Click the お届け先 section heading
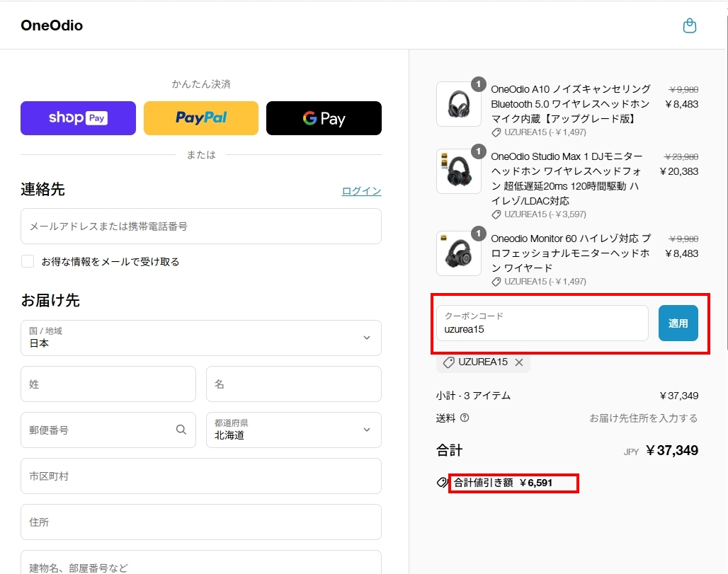 coord(50,300)
